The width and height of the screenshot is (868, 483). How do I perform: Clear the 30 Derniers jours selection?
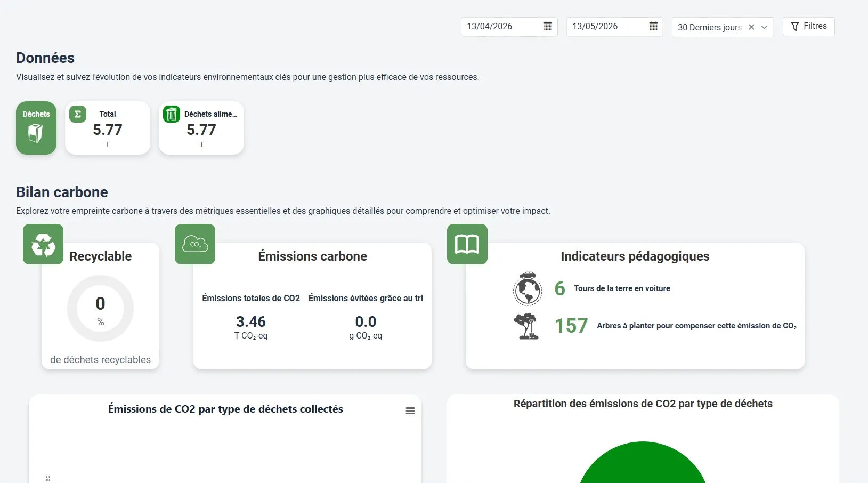click(x=751, y=27)
